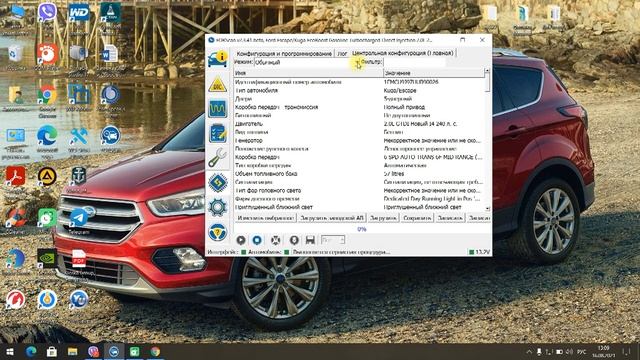Click the Kuga/Escape value cell
Image resolution: width=640 pixels, height=360 pixels.
point(400,91)
